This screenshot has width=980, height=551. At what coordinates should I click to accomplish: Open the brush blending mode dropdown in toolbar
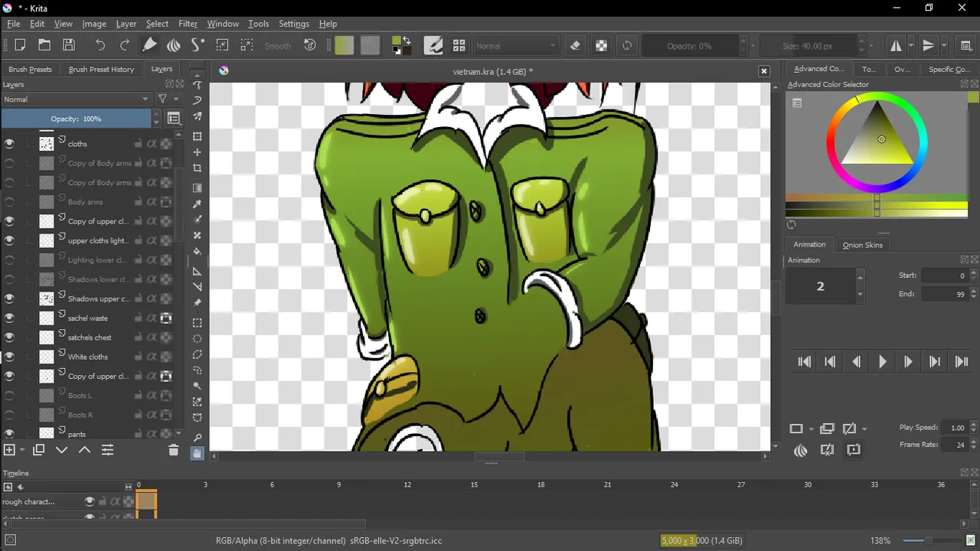(x=516, y=45)
